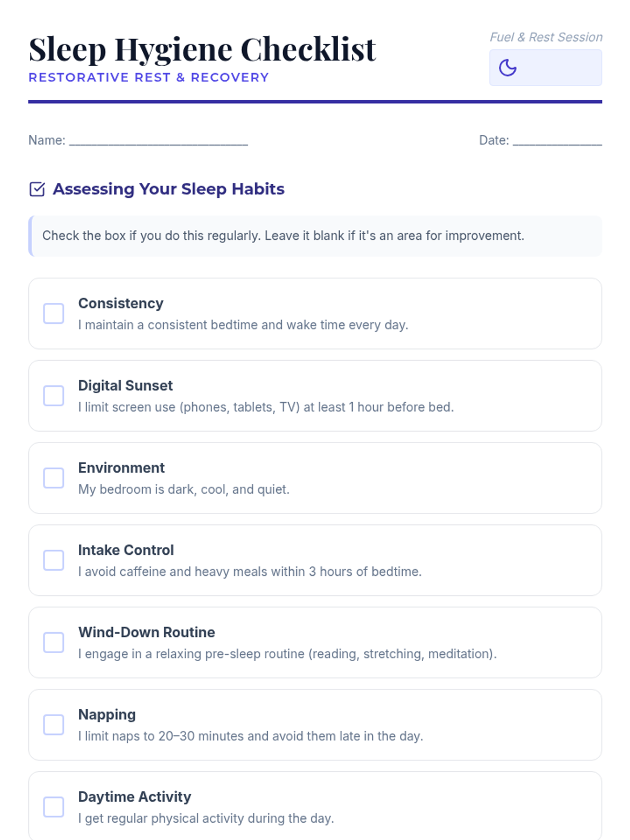Viewport: 630px width, 840px height.
Task: Click the Intake Control item title
Action: click(x=126, y=550)
